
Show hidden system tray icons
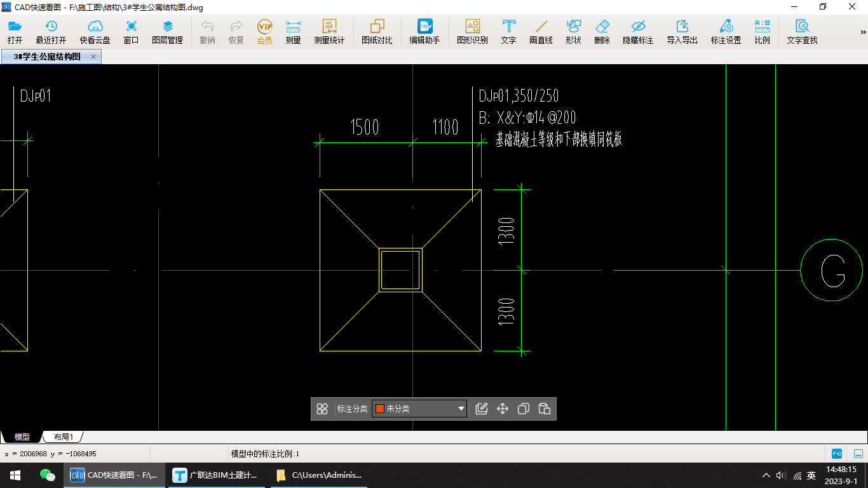pos(766,475)
